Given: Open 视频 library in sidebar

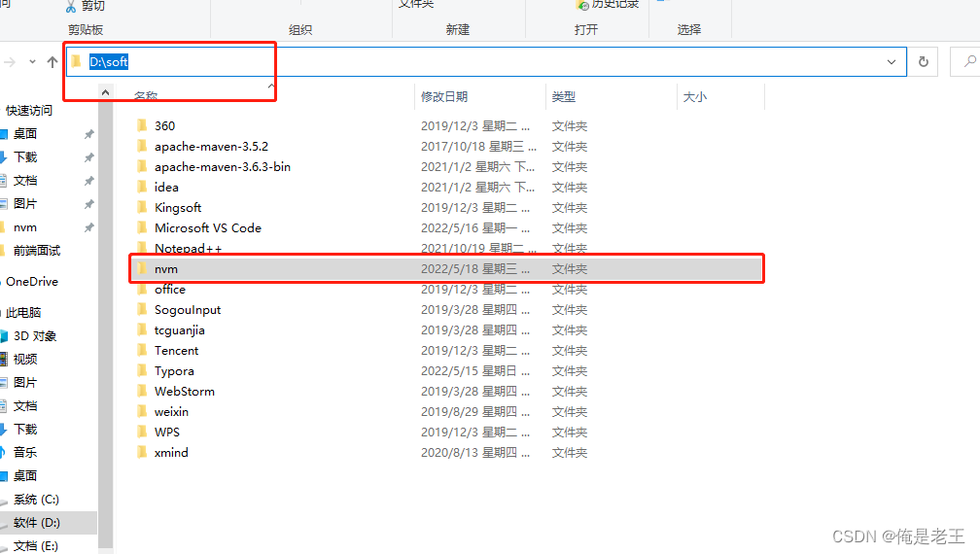Looking at the screenshot, I should (x=25, y=360).
